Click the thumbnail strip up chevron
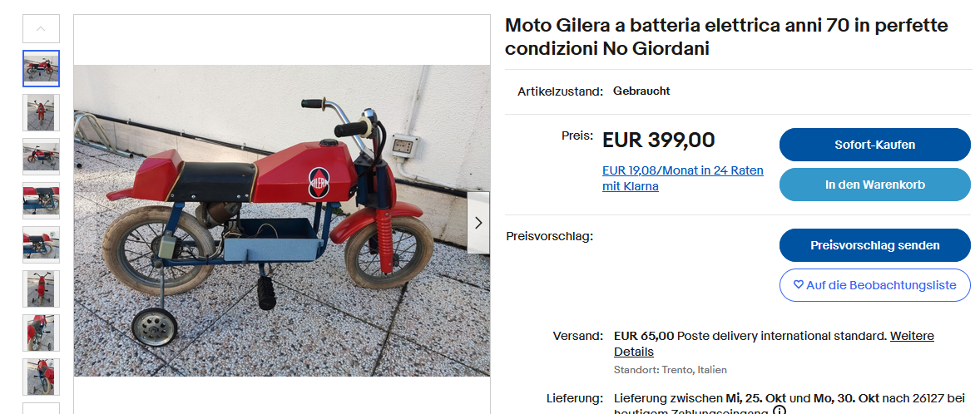Image resolution: width=980 pixels, height=414 pixels. [x=42, y=29]
